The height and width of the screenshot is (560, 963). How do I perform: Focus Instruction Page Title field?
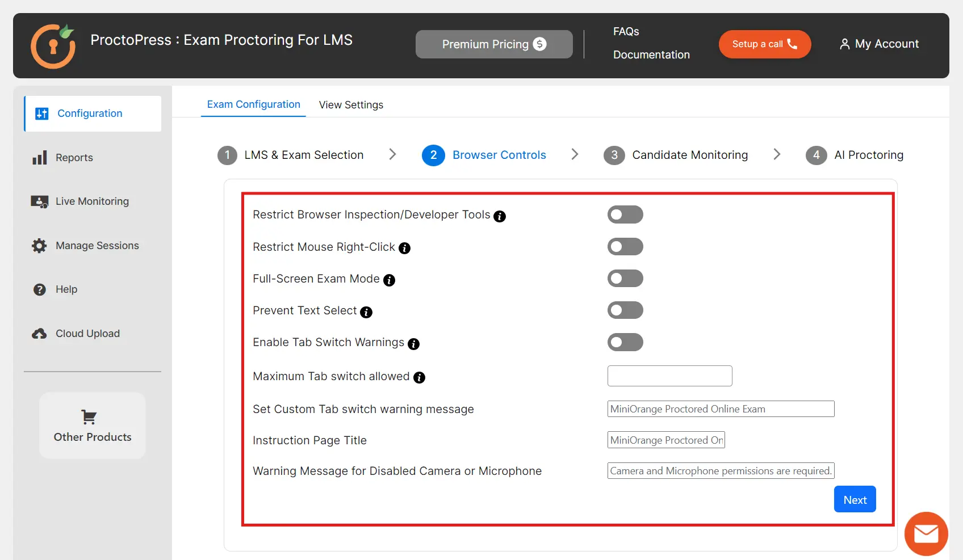666,440
